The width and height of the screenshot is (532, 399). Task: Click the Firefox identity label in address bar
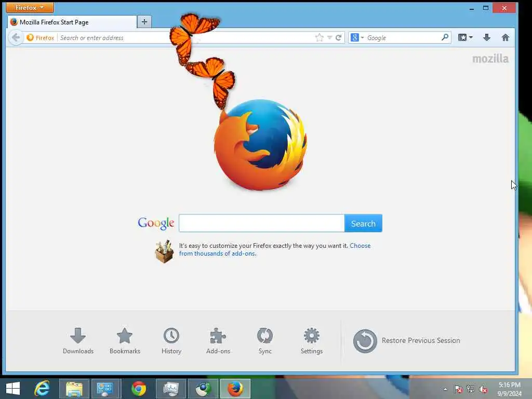[41, 37]
